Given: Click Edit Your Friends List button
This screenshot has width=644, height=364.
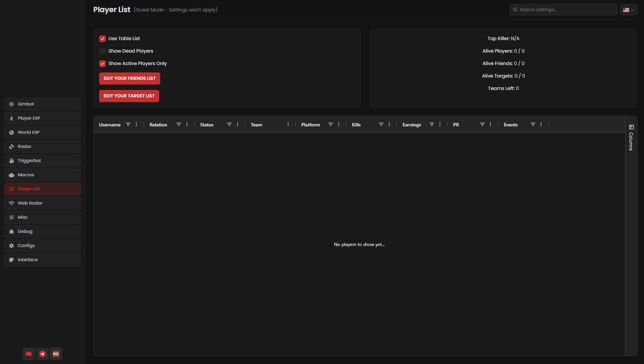Looking at the screenshot, I should [130, 79].
